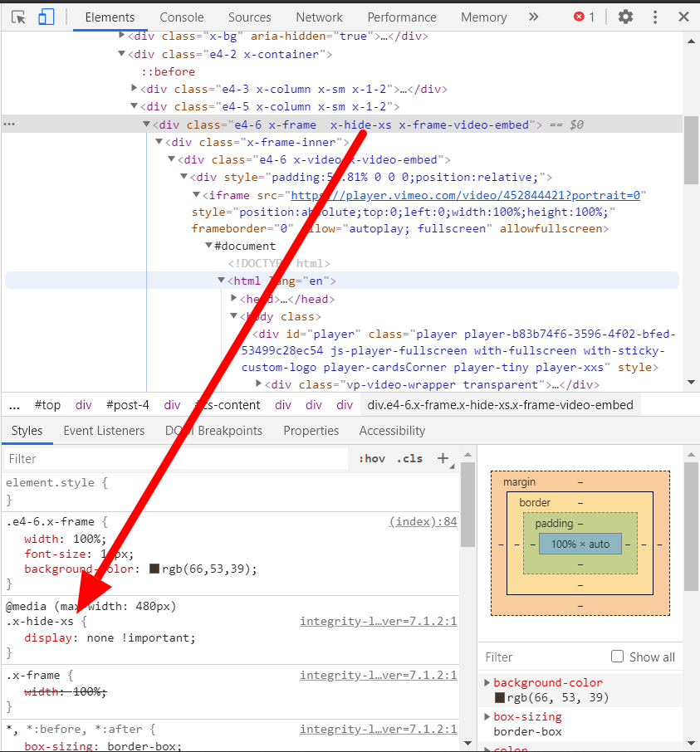Select the Event Listeners tab
This screenshot has height=752, width=700.
pyautogui.click(x=104, y=431)
